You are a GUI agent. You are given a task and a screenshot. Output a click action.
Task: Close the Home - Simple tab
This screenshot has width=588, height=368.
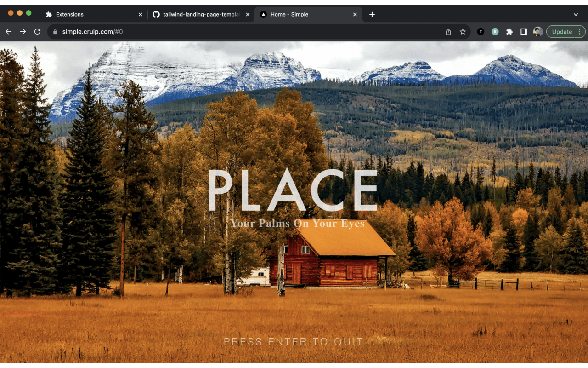click(x=355, y=15)
